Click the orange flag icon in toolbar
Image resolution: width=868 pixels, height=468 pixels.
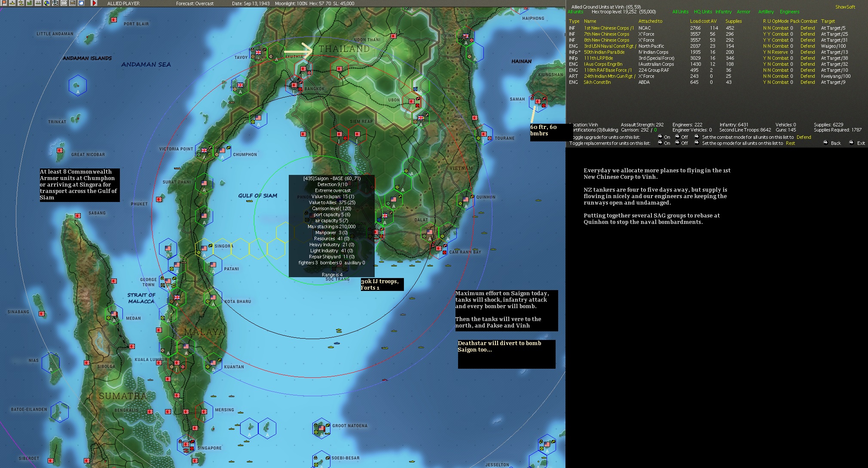(4, 3)
